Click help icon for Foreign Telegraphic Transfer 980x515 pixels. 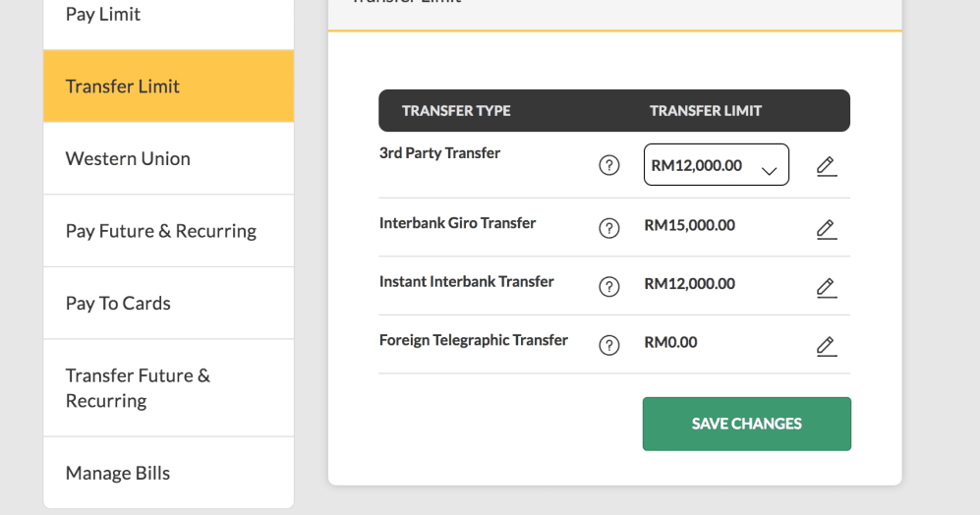(609, 345)
